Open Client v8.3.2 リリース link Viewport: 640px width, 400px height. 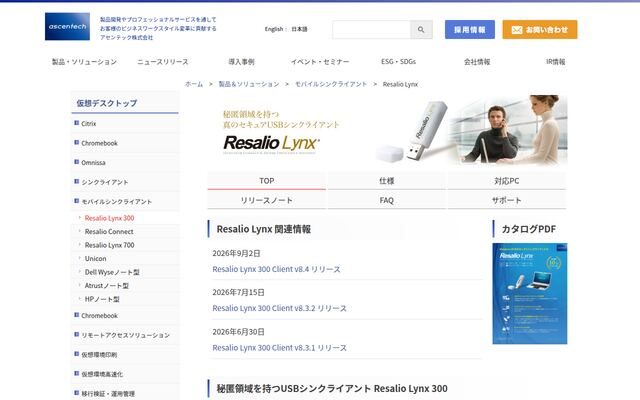pos(280,308)
